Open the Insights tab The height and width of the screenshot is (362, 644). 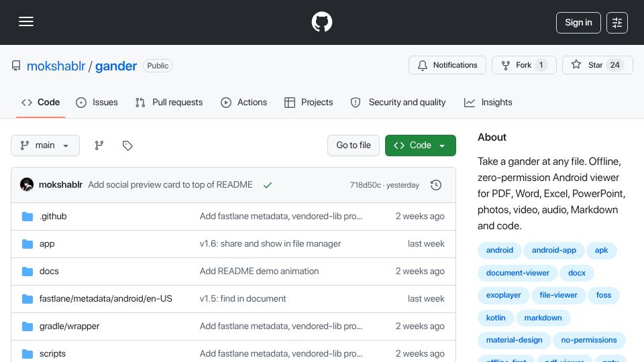[x=488, y=102]
